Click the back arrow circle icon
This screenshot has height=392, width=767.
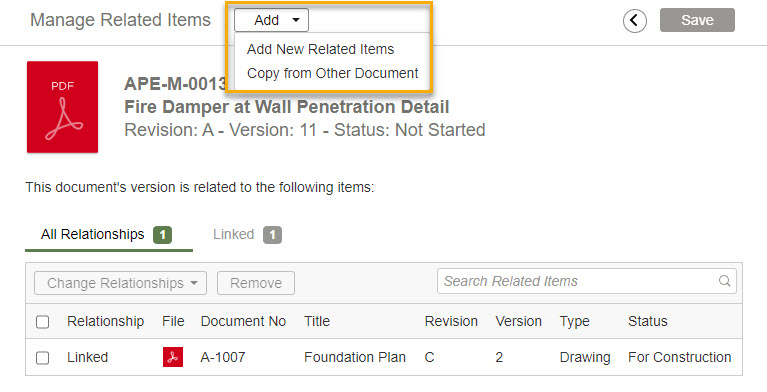coord(634,21)
